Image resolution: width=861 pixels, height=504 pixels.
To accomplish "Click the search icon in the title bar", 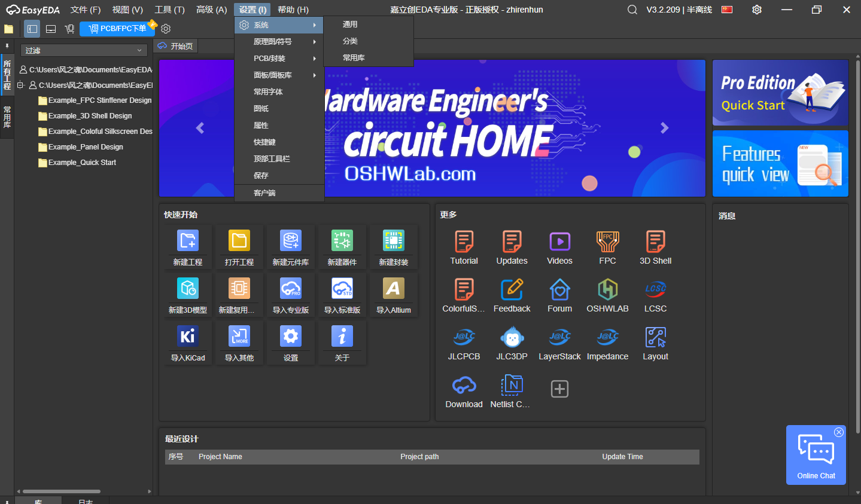I will coord(632,10).
